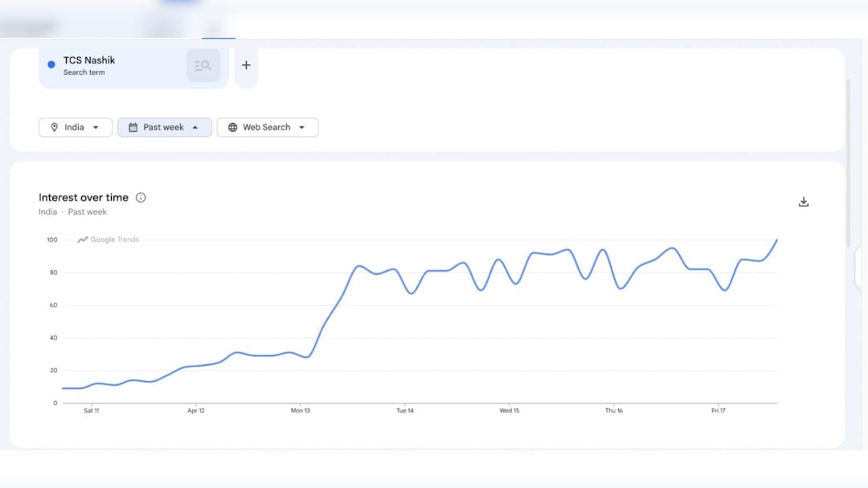Click the globe icon on Web Search filter
Image resolution: width=868 pixels, height=488 pixels.
coord(232,127)
